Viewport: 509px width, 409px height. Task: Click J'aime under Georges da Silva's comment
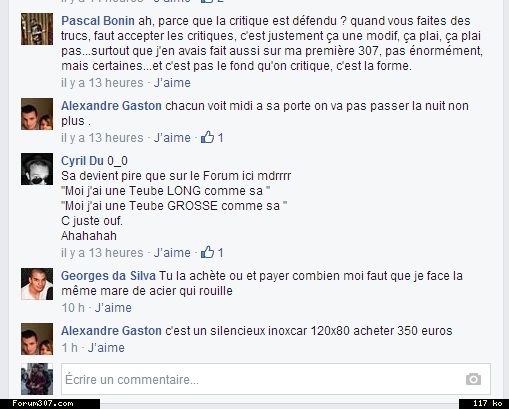click(113, 308)
